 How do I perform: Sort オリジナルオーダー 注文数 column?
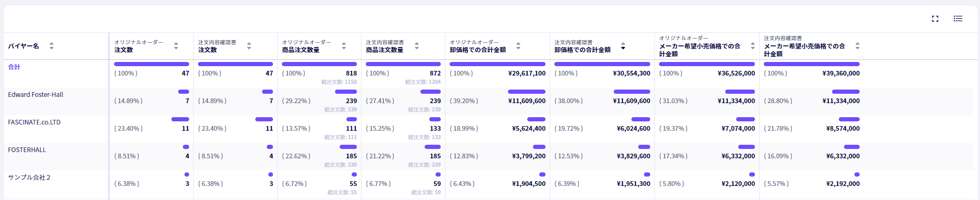[x=176, y=46]
